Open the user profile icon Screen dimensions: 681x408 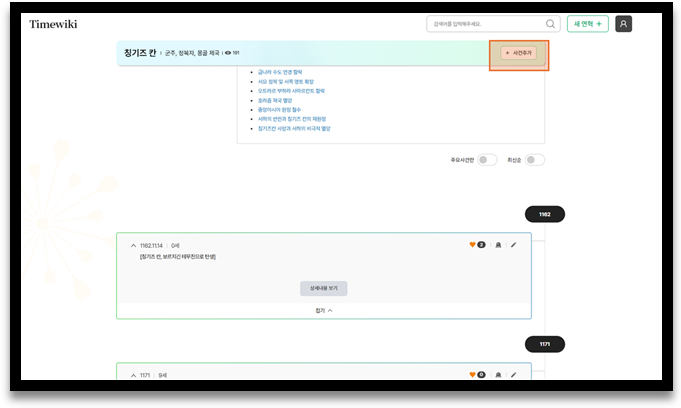pos(623,24)
